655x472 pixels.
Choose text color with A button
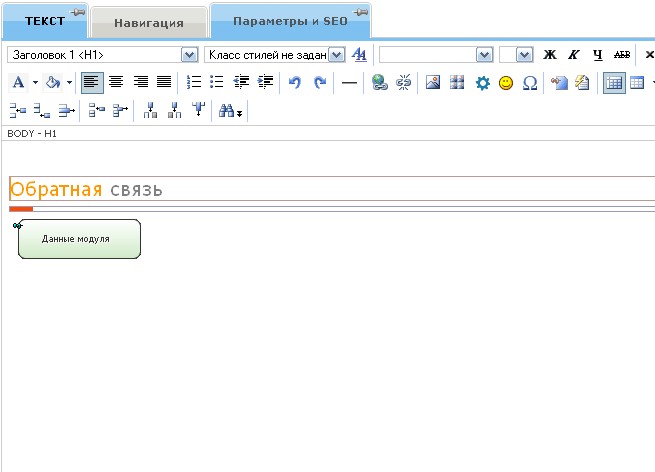[18, 83]
